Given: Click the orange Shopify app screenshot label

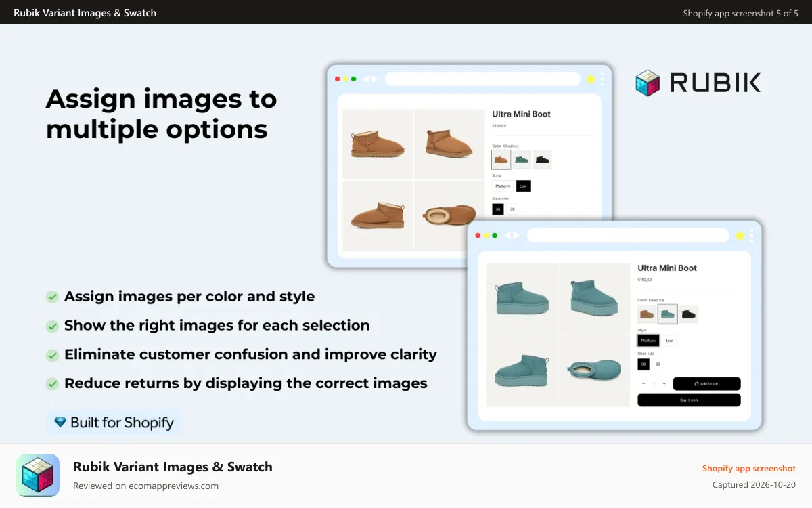Looking at the screenshot, I should 749,468.
